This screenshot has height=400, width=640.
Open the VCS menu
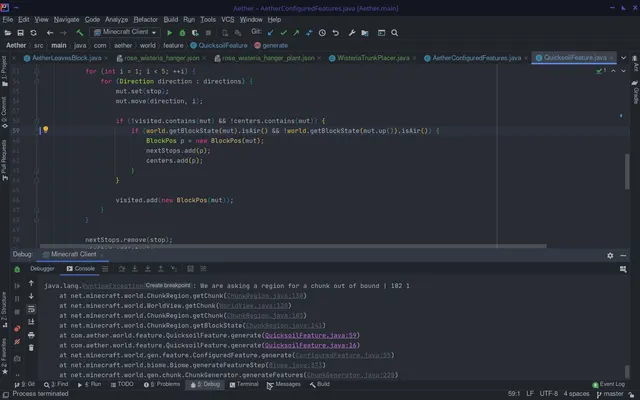(228, 20)
